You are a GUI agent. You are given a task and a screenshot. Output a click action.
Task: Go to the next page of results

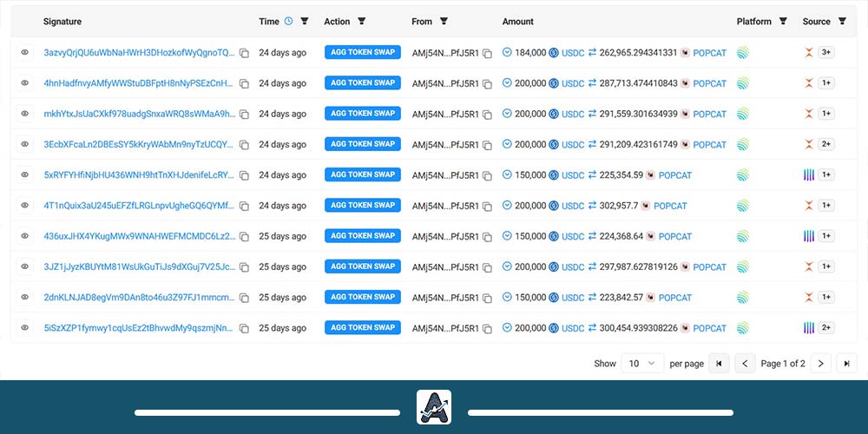click(x=820, y=364)
